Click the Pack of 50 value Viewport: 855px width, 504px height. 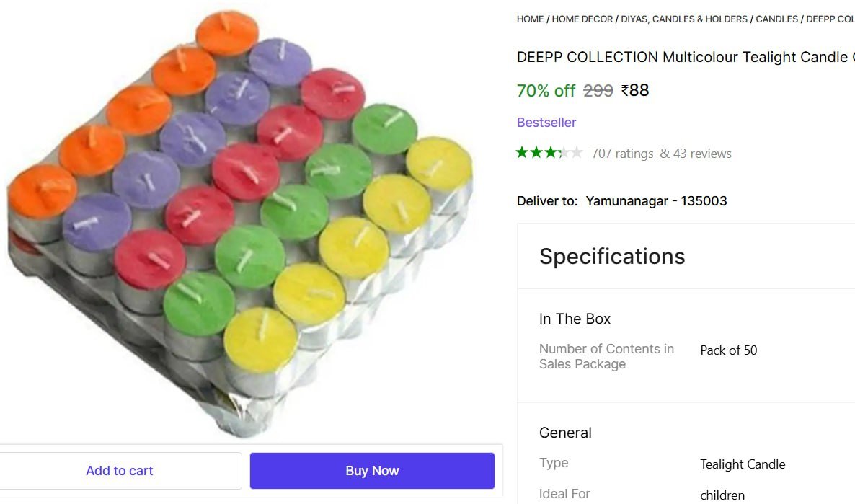coord(728,350)
